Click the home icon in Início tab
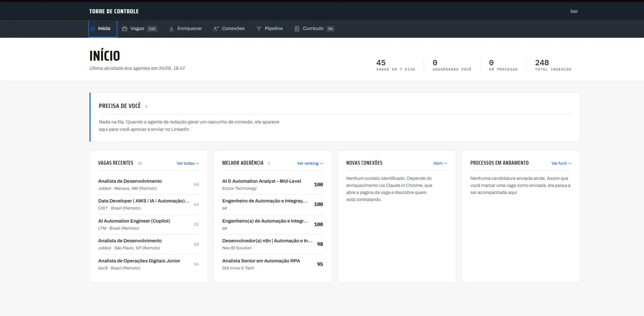The height and width of the screenshot is (316, 644). pyautogui.click(x=93, y=29)
